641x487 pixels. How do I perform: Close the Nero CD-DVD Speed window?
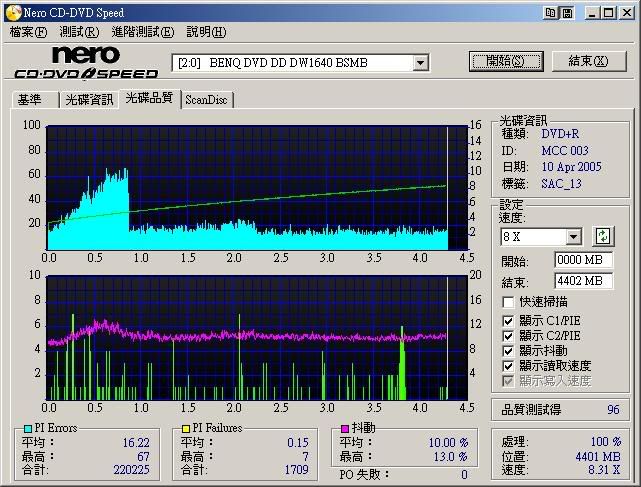627,13
